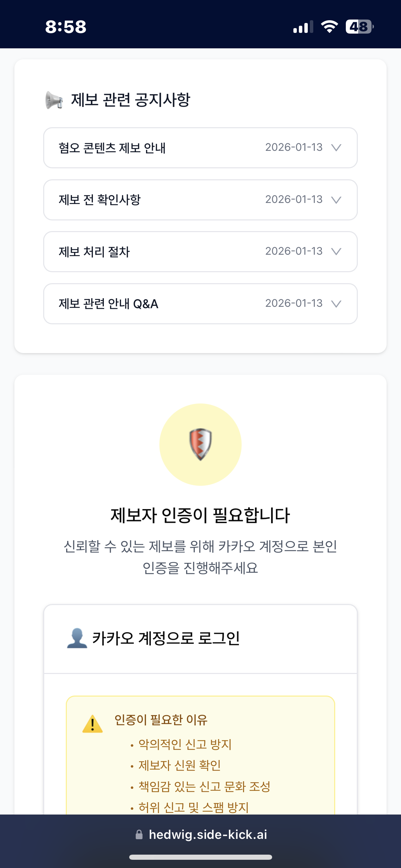Image resolution: width=401 pixels, height=868 pixels.
Task: Tap the 8:58 clock in status bar
Action: [x=66, y=27]
